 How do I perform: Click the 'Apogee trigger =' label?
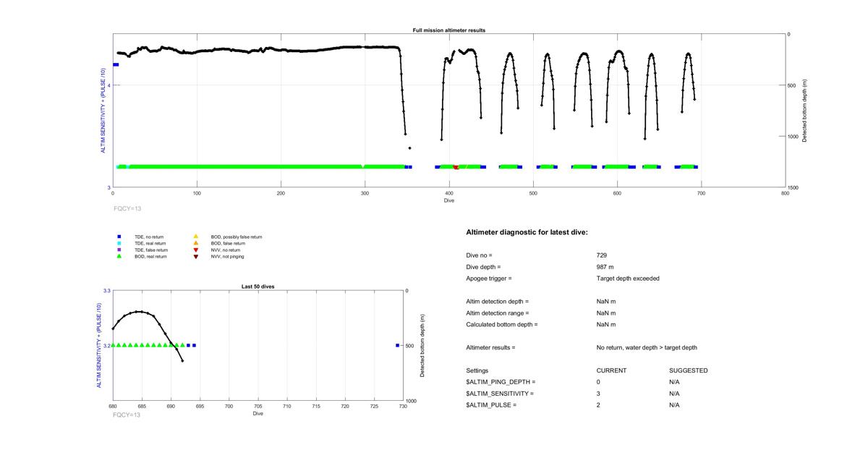pos(489,278)
